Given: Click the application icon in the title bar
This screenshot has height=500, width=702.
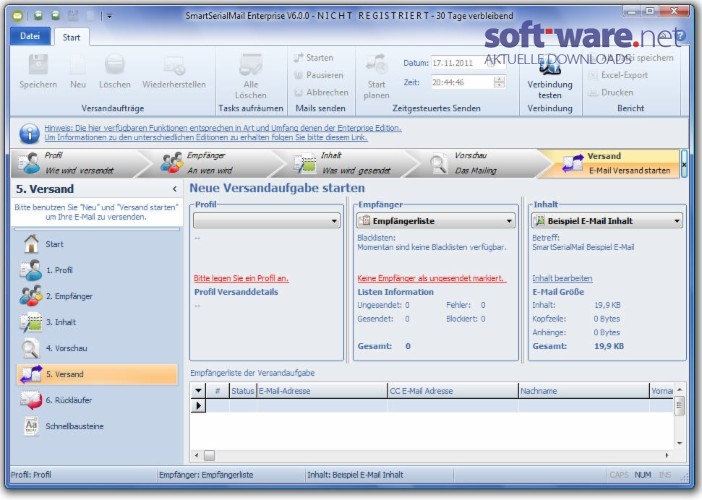Looking at the screenshot, I should [17, 16].
